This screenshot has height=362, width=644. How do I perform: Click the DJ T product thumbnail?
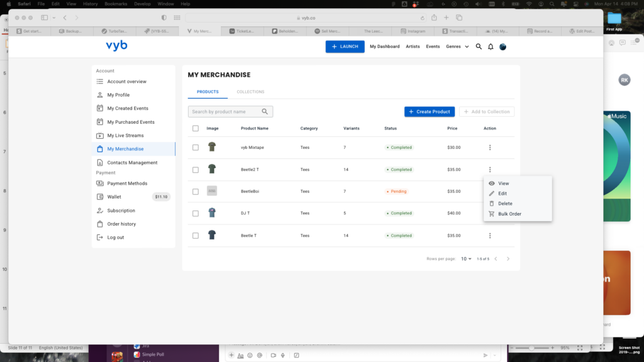[x=212, y=212]
